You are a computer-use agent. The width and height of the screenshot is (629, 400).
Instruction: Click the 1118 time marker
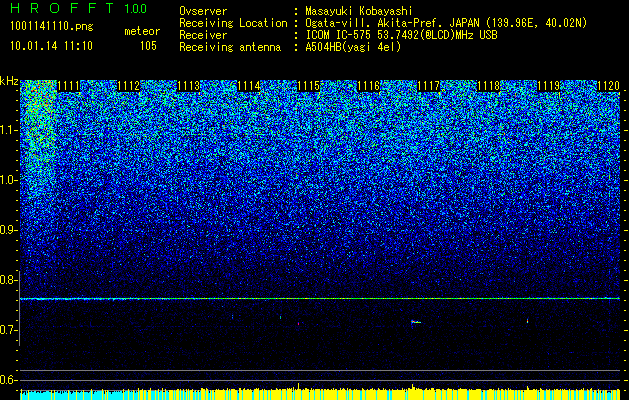click(x=489, y=86)
